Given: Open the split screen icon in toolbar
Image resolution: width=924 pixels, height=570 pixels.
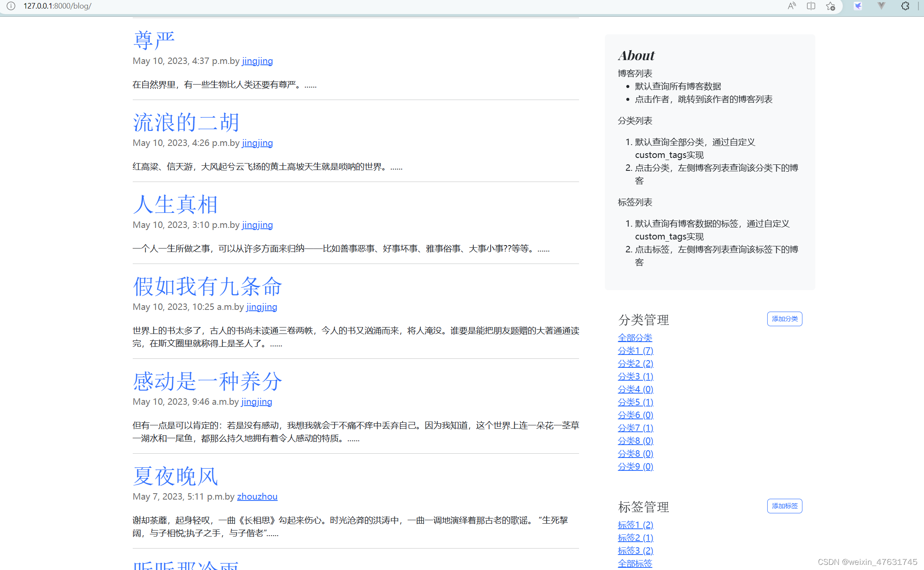Looking at the screenshot, I should coord(811,6).
